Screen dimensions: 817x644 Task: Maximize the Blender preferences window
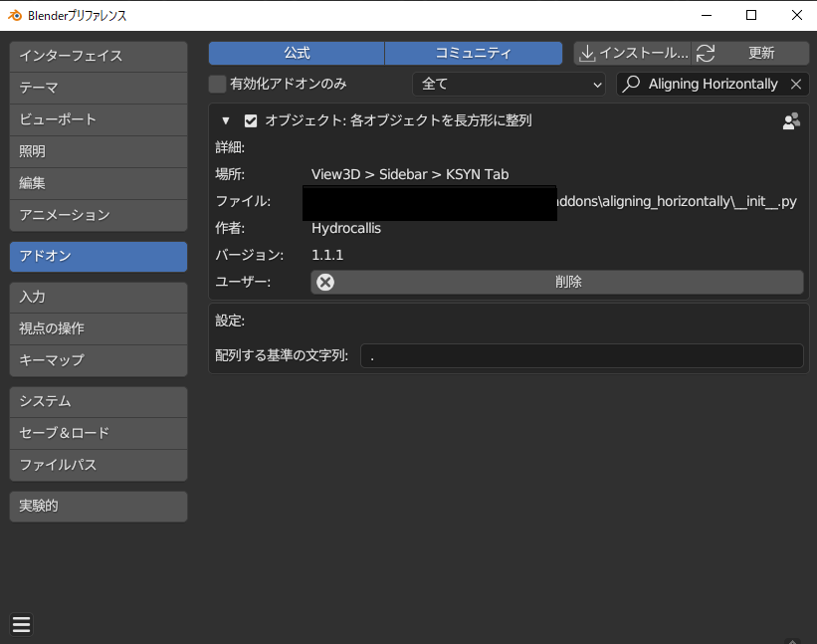(751, 15)
